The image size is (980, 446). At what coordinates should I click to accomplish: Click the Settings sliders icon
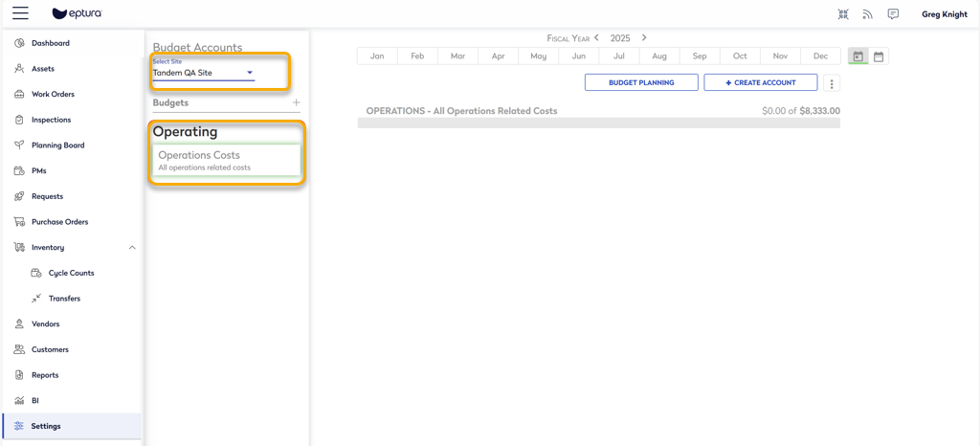[x=19, y=426]
